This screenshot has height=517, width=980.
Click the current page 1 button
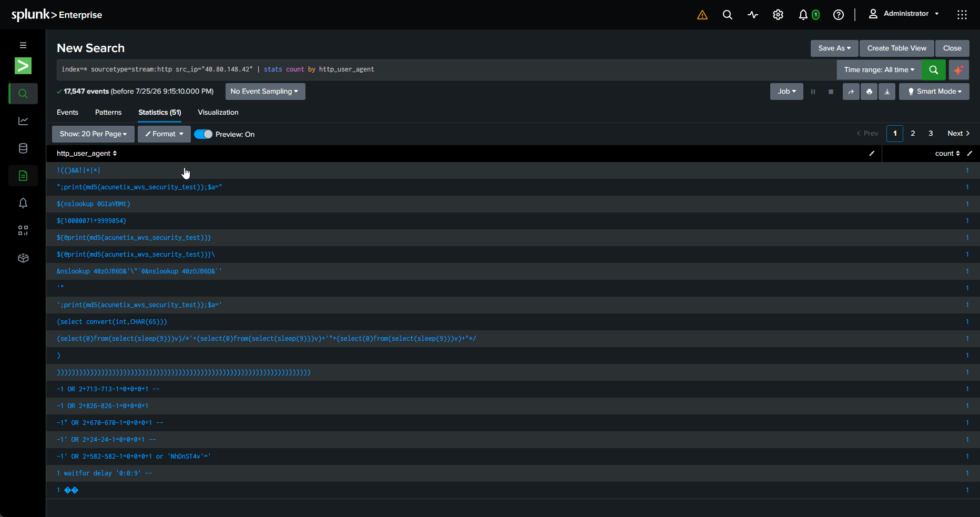[895, 134]
